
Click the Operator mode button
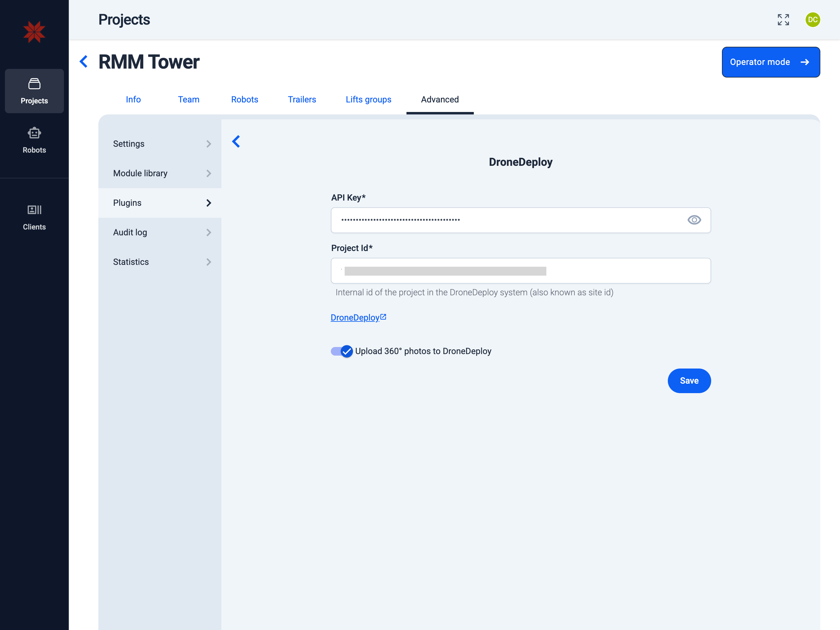tap(771, 62)
